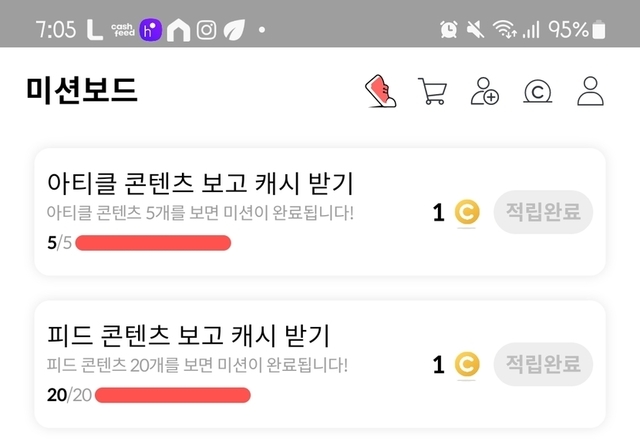This screenshot has height=440, width=640.
Task: Open the cash coin balance icon
Action: pyautogui.click(x=538, y=91)
